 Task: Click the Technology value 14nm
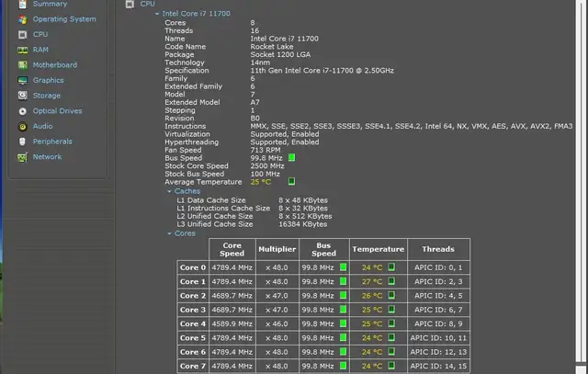click(260, 62)
